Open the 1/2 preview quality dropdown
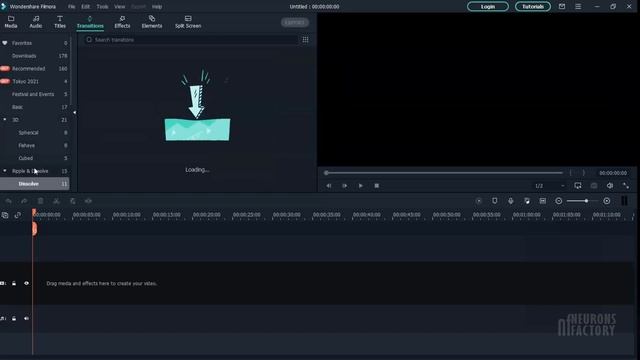This screenshot has width=640, height=360. tap(550, 186)
